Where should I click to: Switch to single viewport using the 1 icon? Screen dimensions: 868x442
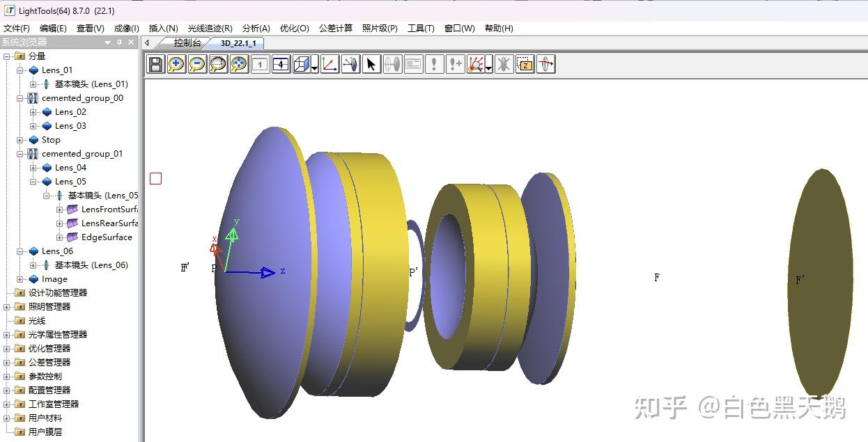[259, 63]
